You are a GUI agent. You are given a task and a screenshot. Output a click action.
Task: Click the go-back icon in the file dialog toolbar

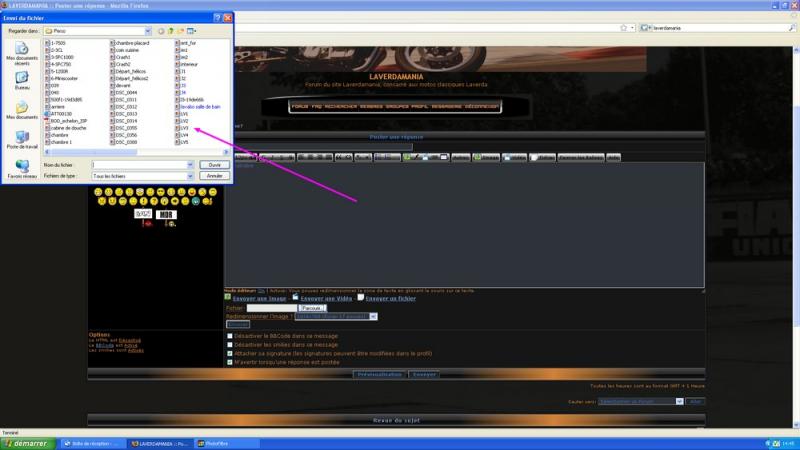161,31
